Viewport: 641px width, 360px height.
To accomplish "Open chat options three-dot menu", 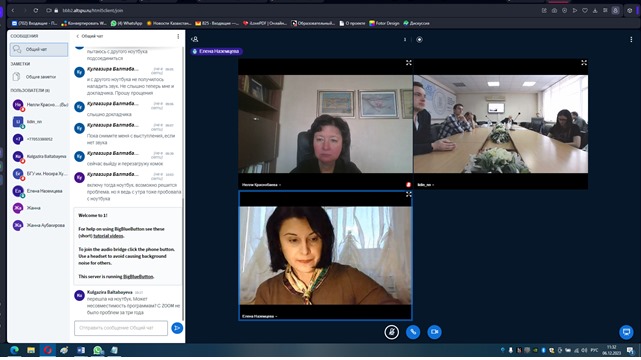I will click(x=178, y=36).
